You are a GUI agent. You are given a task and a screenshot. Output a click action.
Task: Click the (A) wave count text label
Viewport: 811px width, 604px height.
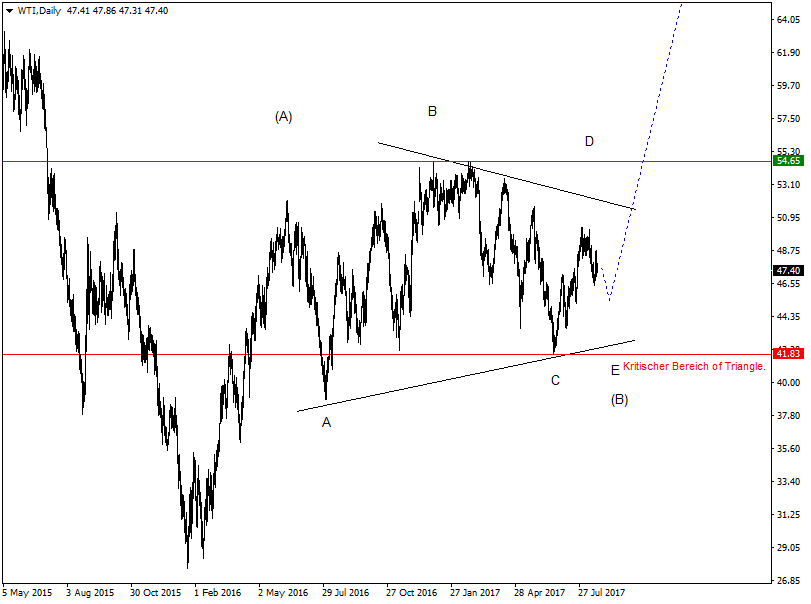click(285, 116)
